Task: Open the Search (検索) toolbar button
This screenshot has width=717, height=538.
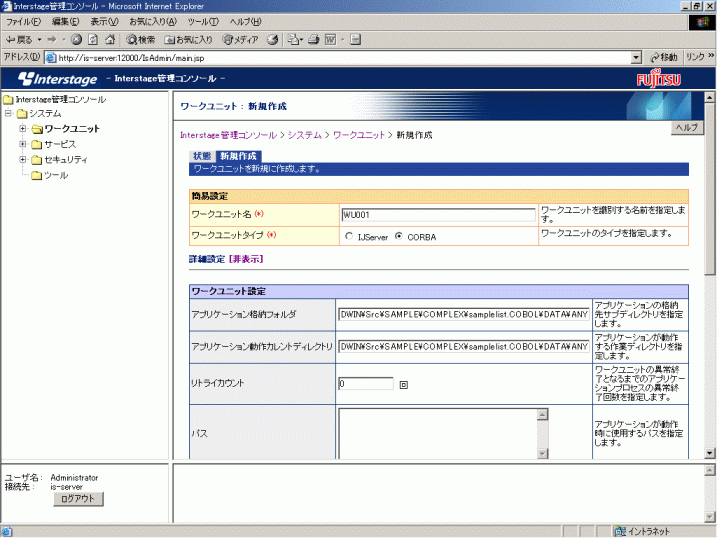Action: [140, 40]
